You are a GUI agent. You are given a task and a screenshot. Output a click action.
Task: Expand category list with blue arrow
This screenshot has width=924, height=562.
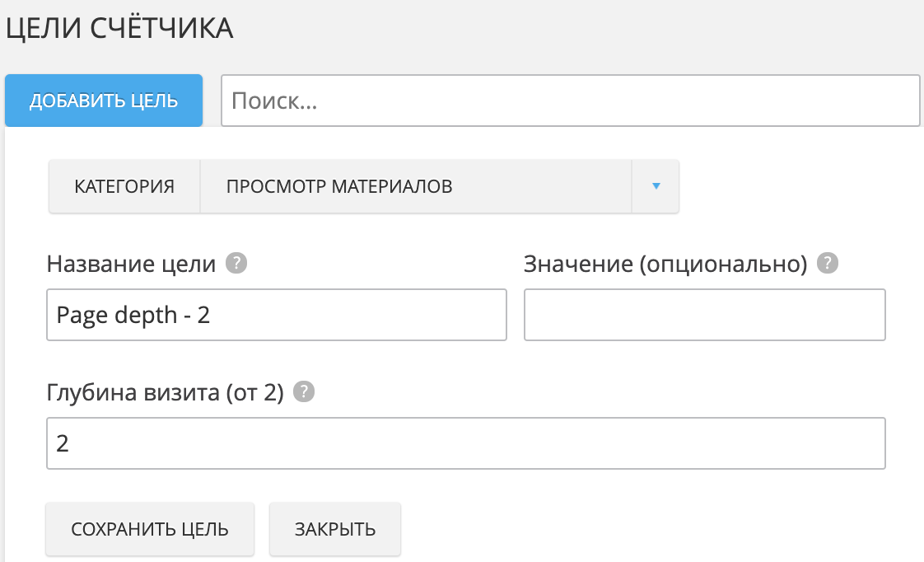pos(656,186)
